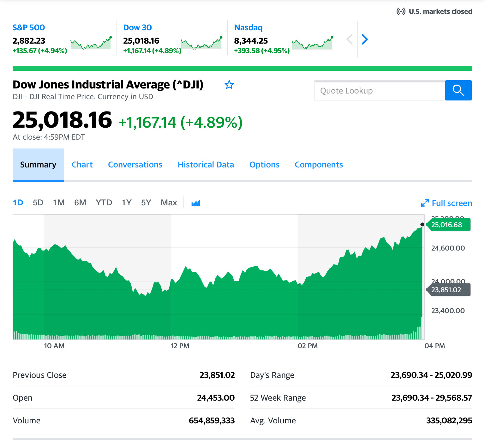The image size is (485, 448).
Task: Open the Dow 30 sparkline chart
Action: pos(202,43)
